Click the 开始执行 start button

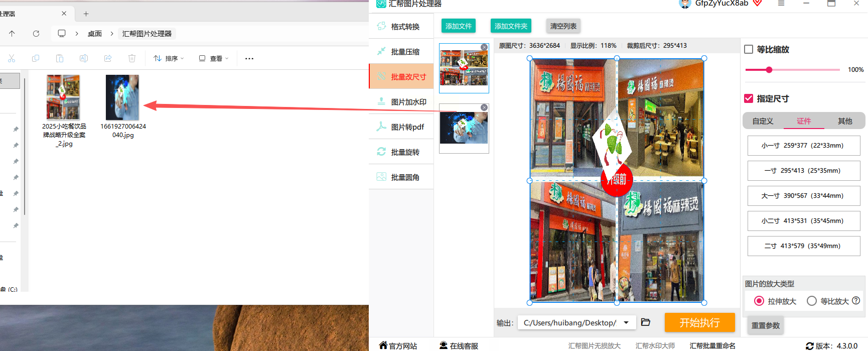click(700, 322)
